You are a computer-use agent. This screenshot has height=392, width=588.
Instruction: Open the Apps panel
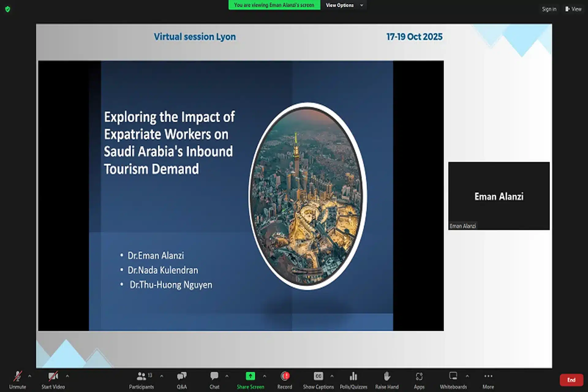pyautogui.click(x=419, y=376)
